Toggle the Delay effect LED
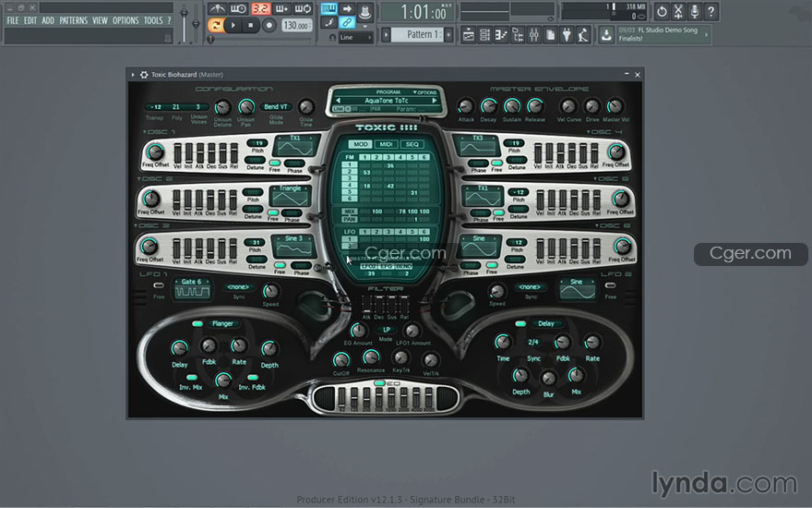The image size is (812, 508). (520, 323)
